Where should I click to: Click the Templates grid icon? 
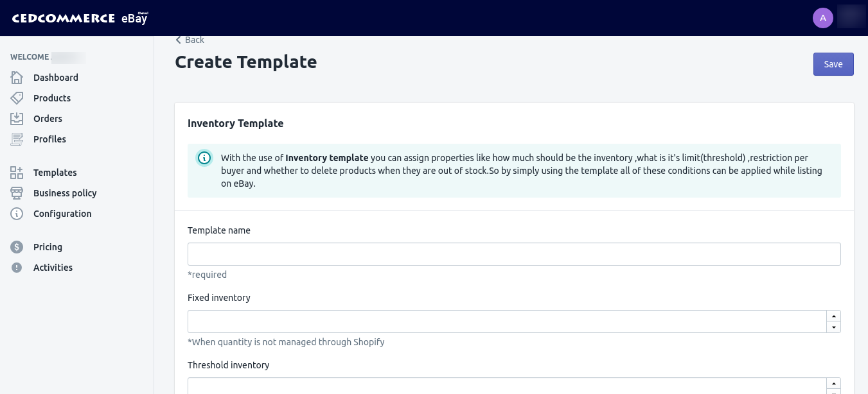[x=17, y=173]
